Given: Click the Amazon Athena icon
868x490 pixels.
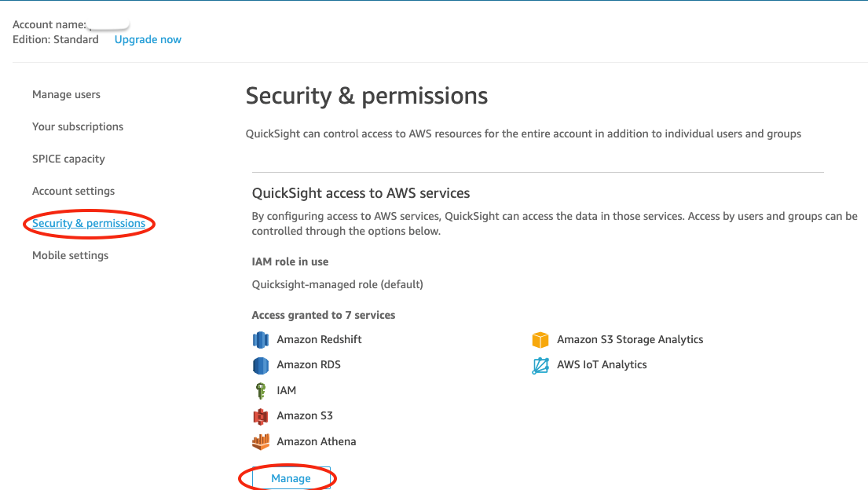Looking at the screenshot, I should (x=261, y=442).
